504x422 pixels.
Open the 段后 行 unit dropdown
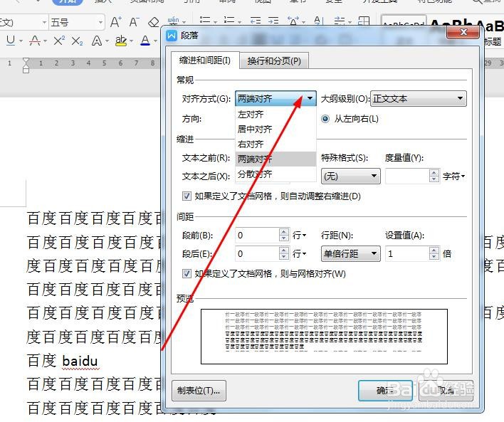point(299,254)
